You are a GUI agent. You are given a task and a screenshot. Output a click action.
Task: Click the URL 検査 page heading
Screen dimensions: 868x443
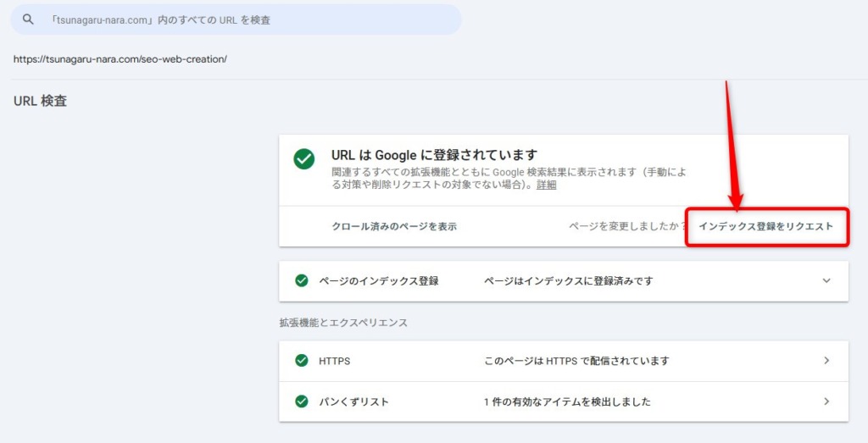click(x=40, y=102)
